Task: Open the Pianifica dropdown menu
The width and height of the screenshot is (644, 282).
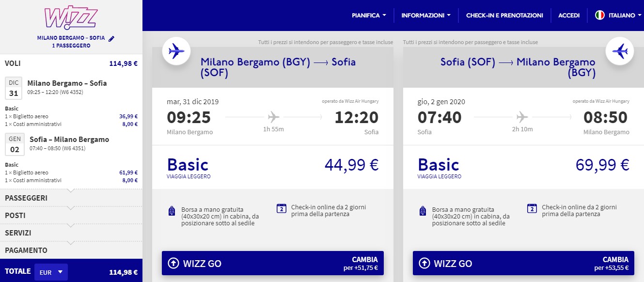Action: [x=369, y=15]
